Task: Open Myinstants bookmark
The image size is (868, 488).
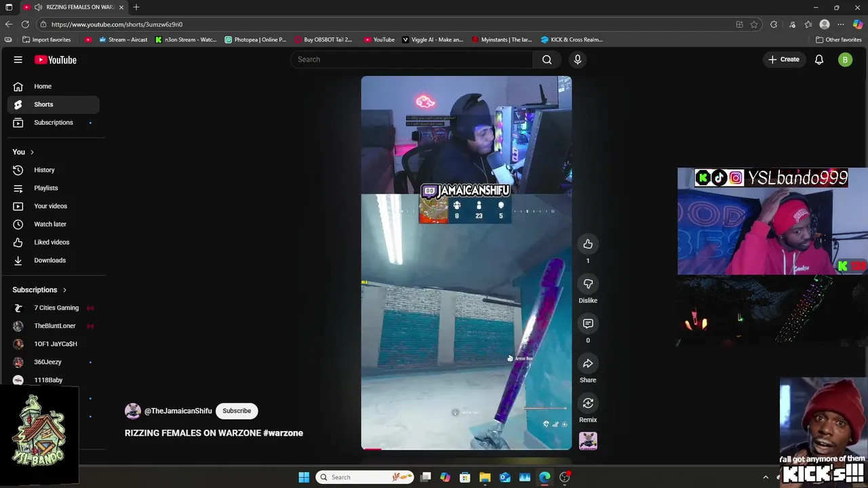Action: (502, 40)
